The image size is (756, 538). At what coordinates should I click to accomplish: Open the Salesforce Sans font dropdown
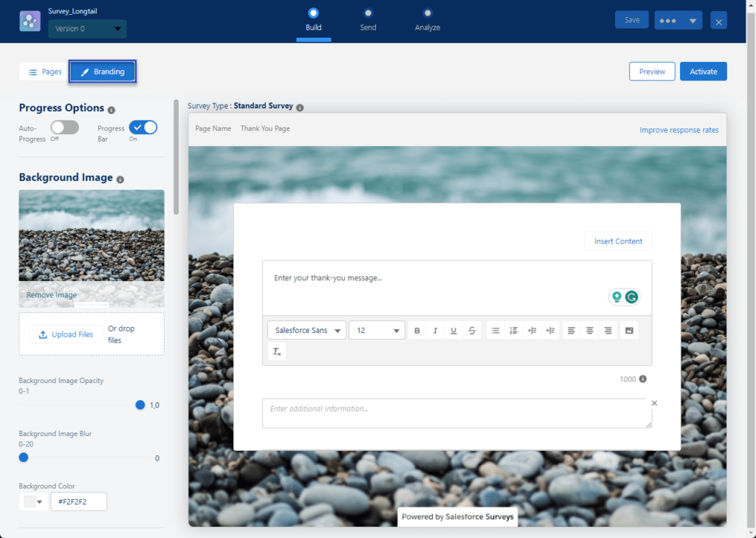306,331
